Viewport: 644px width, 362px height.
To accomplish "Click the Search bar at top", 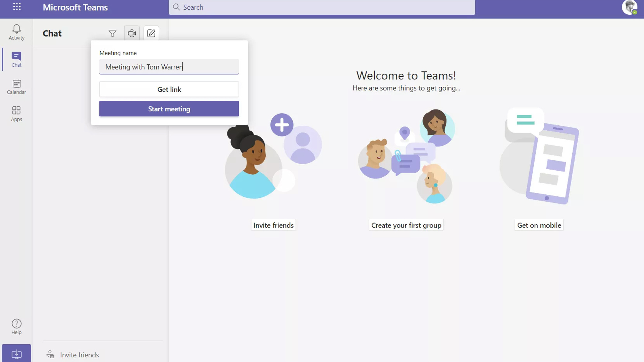I will click(322, 7).
